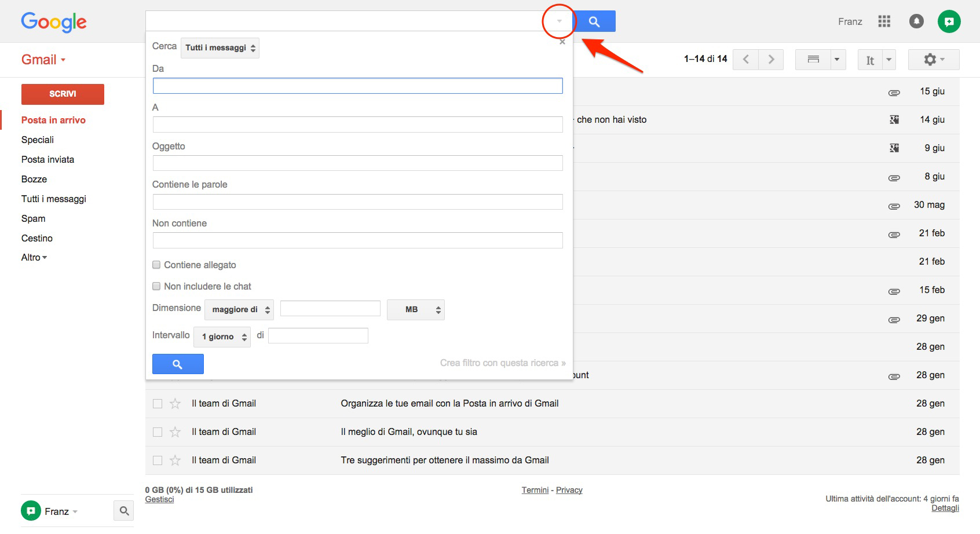Open the Dettagli account activity link
This screenshot has height=534, width=980.
pos(945,508)
